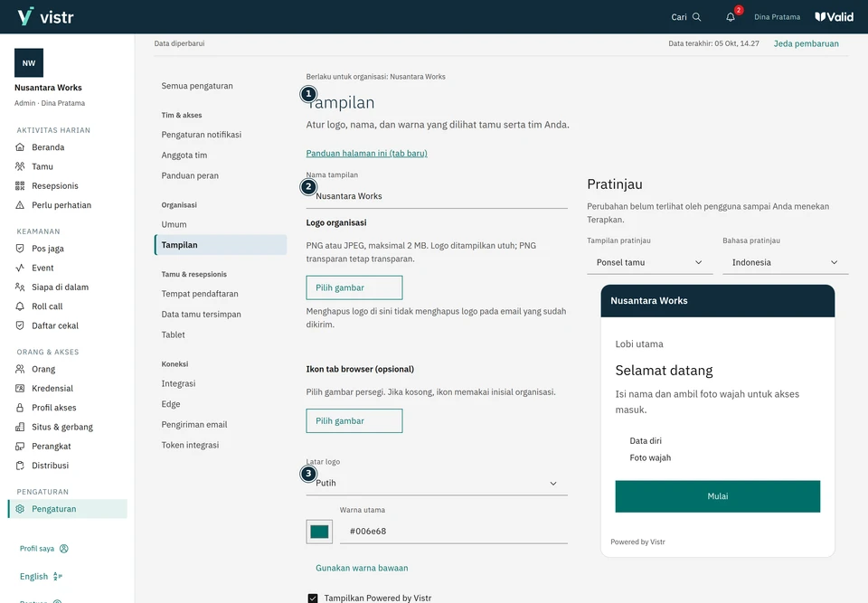This screenshot has height=603, width=868.
Task: Click the shield icon beside Pos jaga
Action: coord(20,249)
